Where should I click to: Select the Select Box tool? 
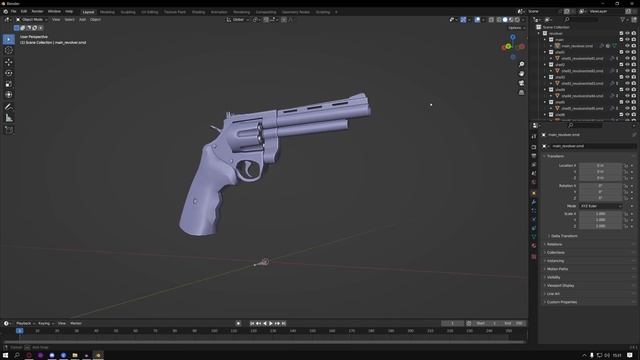click(9, 39)
